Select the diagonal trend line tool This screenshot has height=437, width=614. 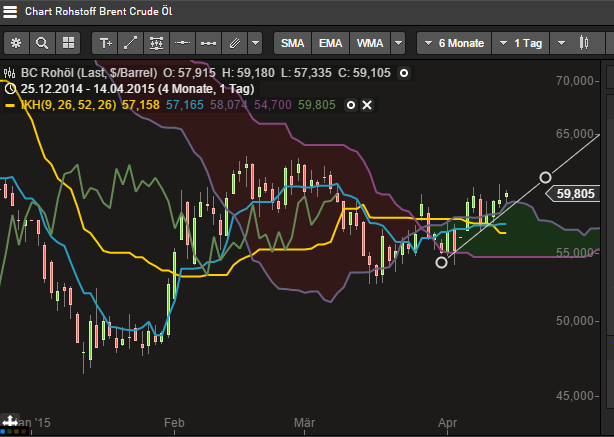pos(131,44)
